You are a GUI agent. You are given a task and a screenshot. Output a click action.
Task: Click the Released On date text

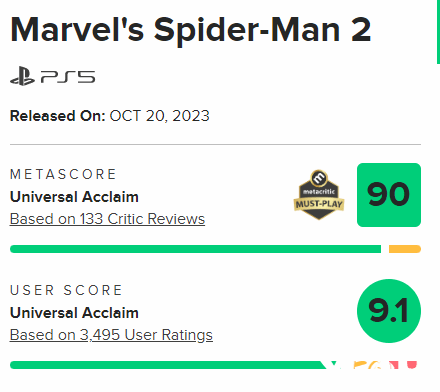point(110,116)
